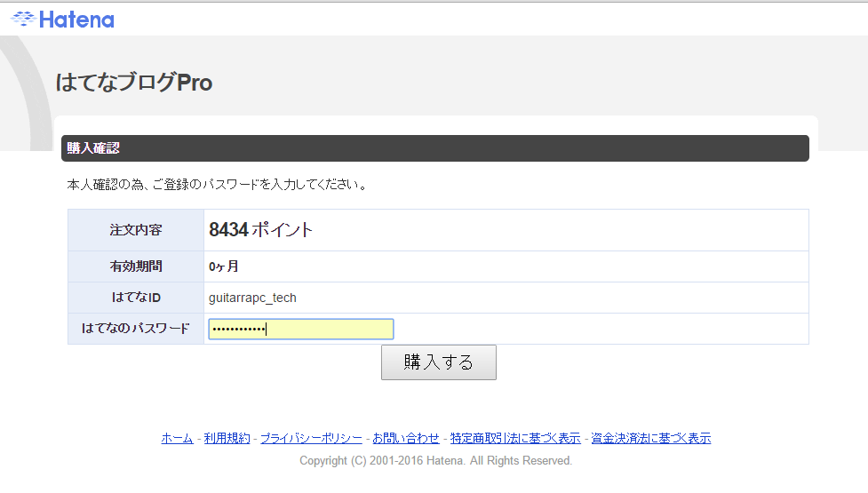Focus the はてなのパスワード password field
868x493 pixels.
click(x=301, y=329)
